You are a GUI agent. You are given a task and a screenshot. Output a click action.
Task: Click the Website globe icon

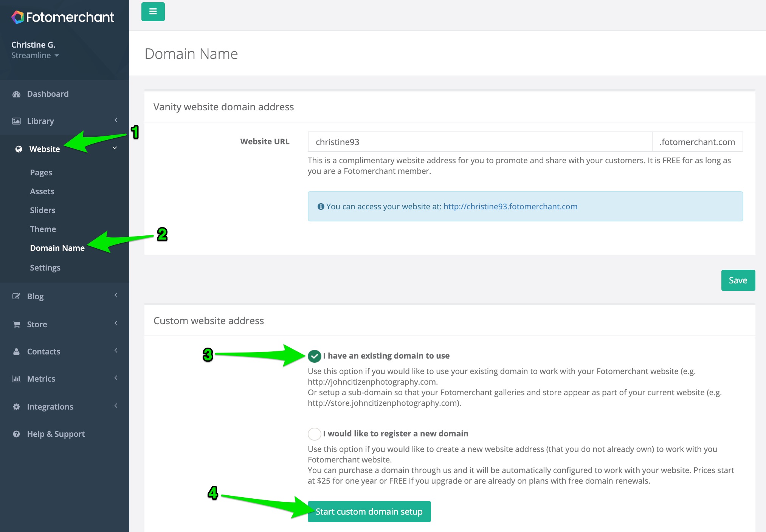(x=19, y=149)
